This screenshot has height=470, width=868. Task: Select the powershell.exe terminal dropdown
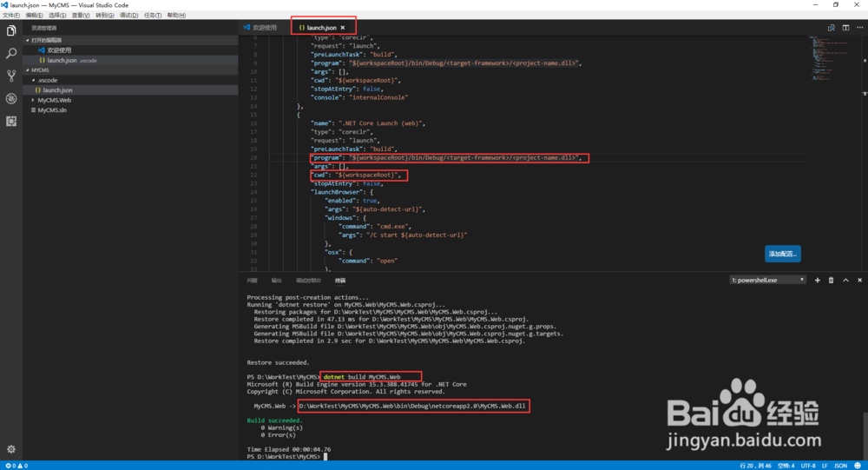point(767,281)
